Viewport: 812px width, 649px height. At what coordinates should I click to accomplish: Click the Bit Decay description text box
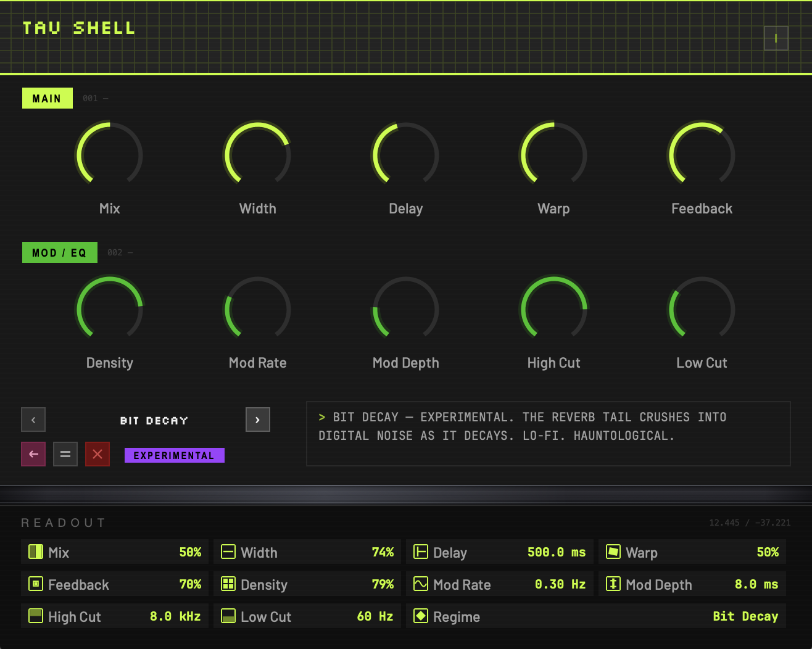549,434
